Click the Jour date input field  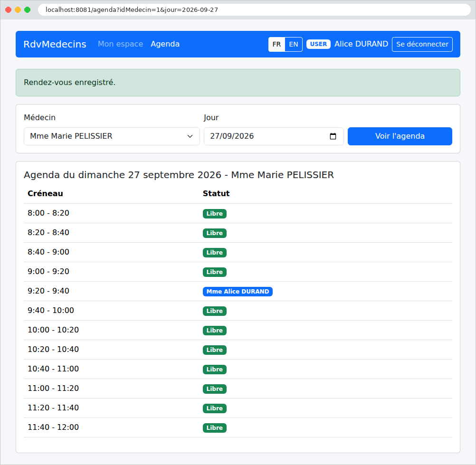pyautogui.click(x=274, y=136)
